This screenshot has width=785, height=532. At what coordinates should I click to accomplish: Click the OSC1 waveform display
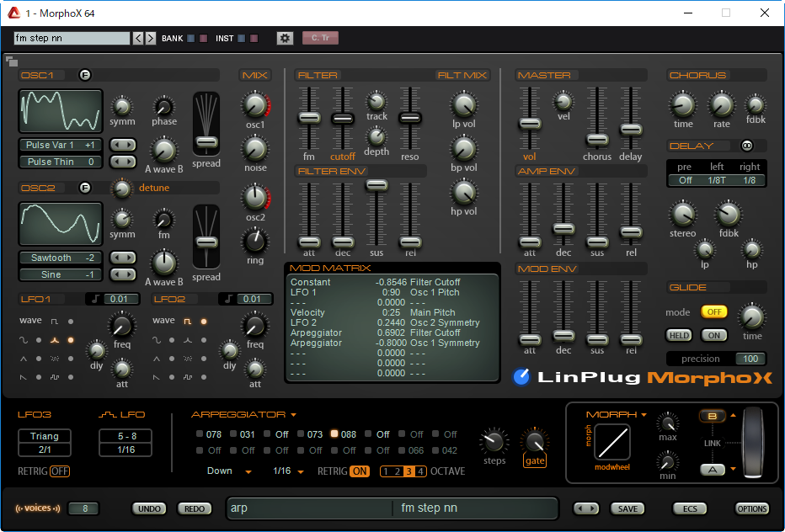tap(61, 111)
